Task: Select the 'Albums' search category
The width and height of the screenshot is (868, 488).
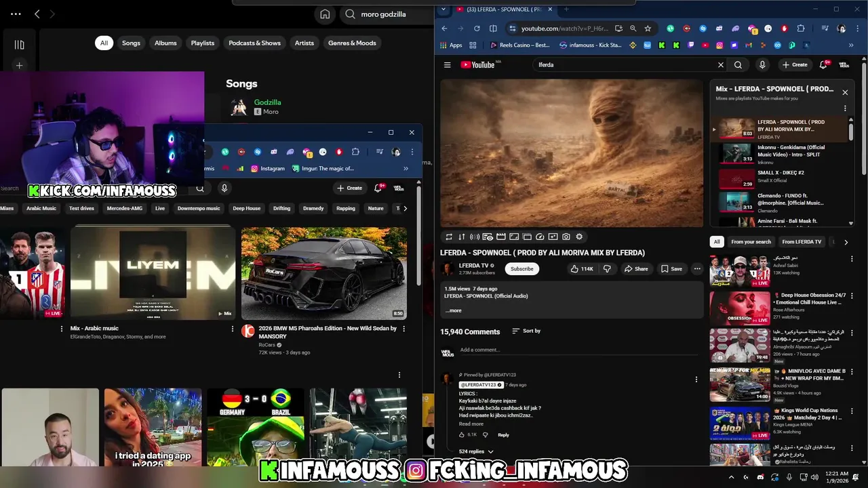Action: pyautogui.click(x=165, y=43)
